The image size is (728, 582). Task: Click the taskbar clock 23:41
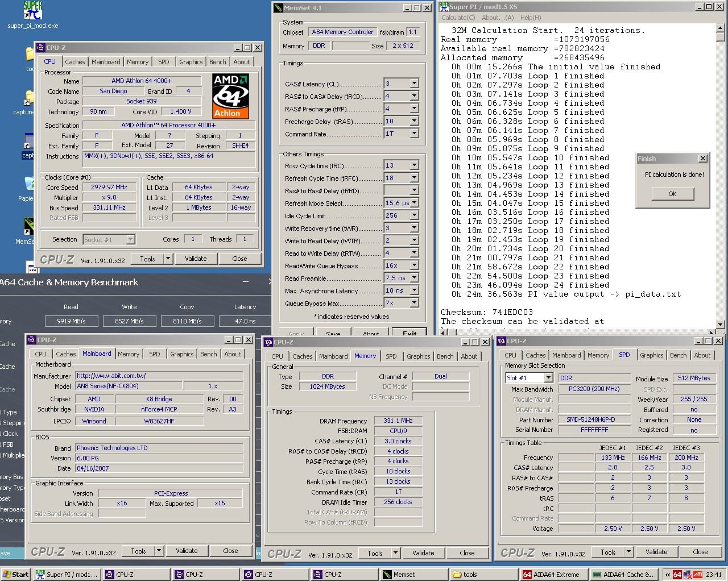click(713, 575)
